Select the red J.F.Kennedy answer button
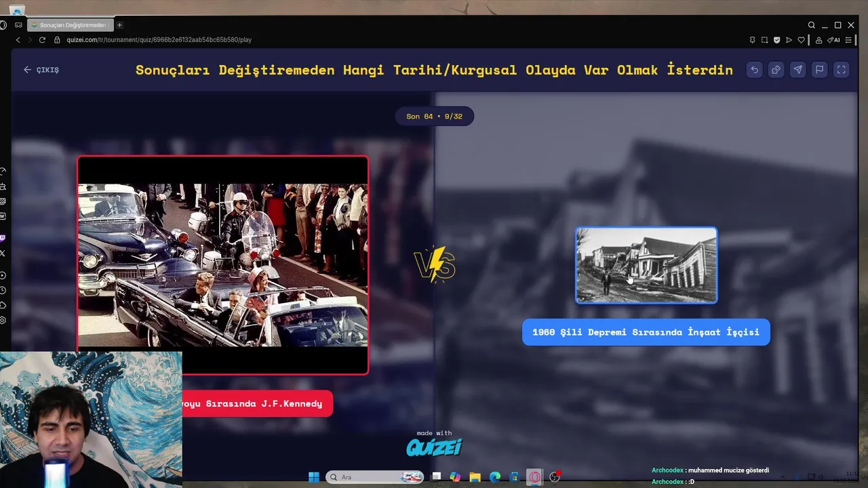 [257, 403]
